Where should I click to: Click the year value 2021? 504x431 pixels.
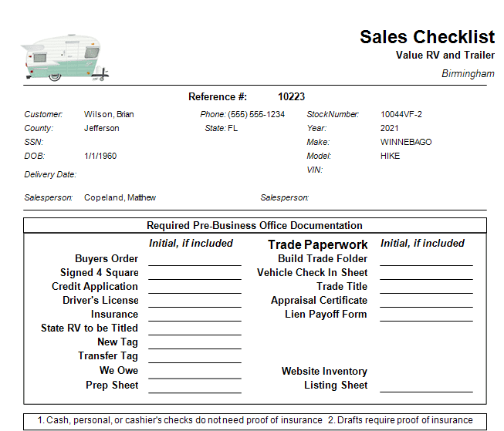click(389, 128)
